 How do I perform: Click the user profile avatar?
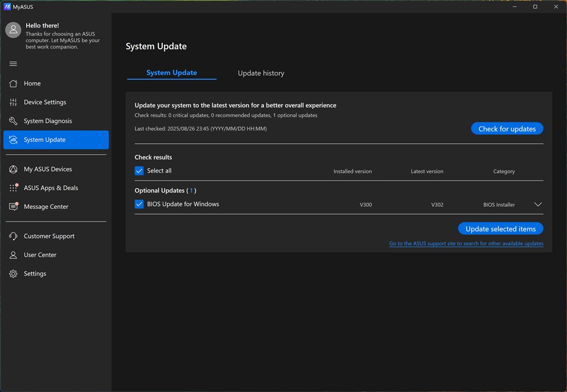(13, 30)
